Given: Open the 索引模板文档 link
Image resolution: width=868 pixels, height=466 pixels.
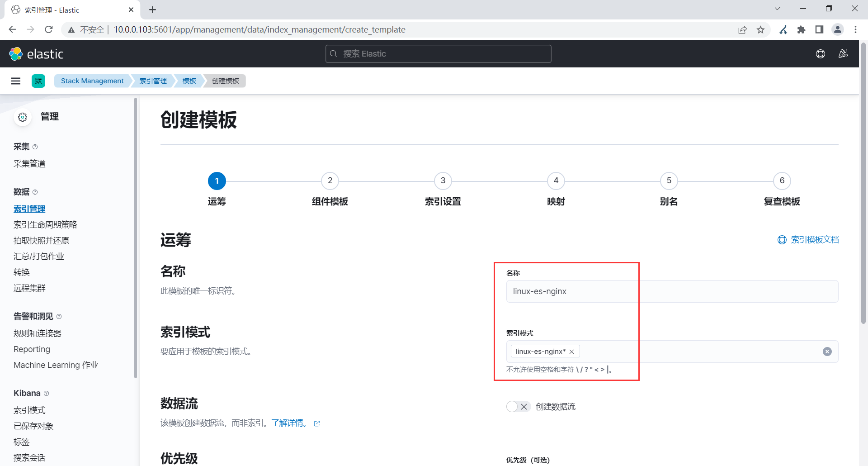Looking at the screenshot, I should [808, 240].
